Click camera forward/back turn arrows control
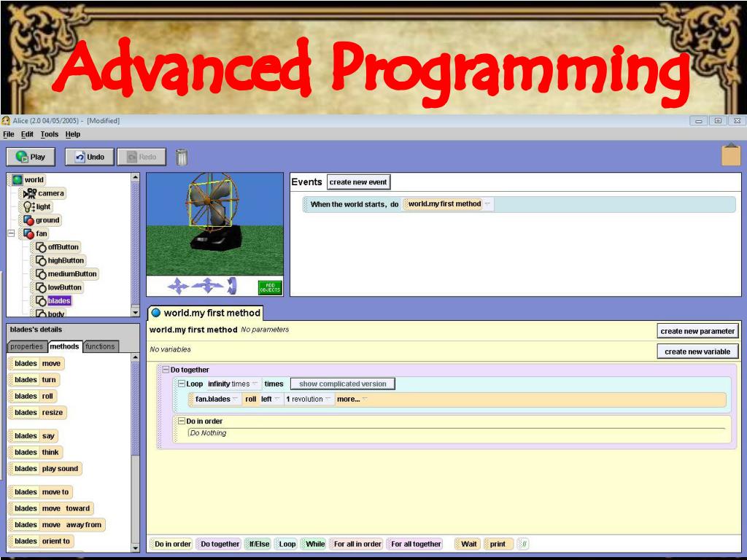747x560 pixels. click(207, 286)
